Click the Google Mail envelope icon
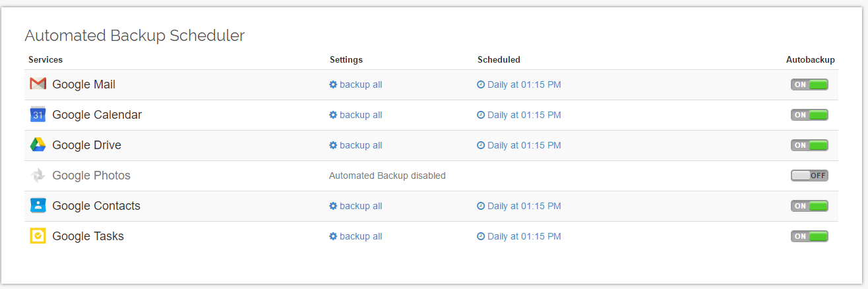 click(x=38, y=84)
